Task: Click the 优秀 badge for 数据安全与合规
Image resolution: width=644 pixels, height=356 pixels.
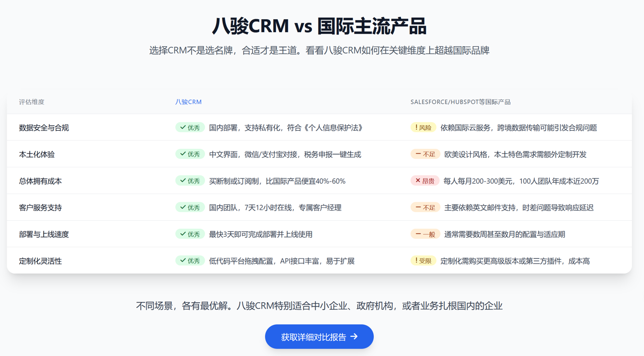Action: click(190, 128)
